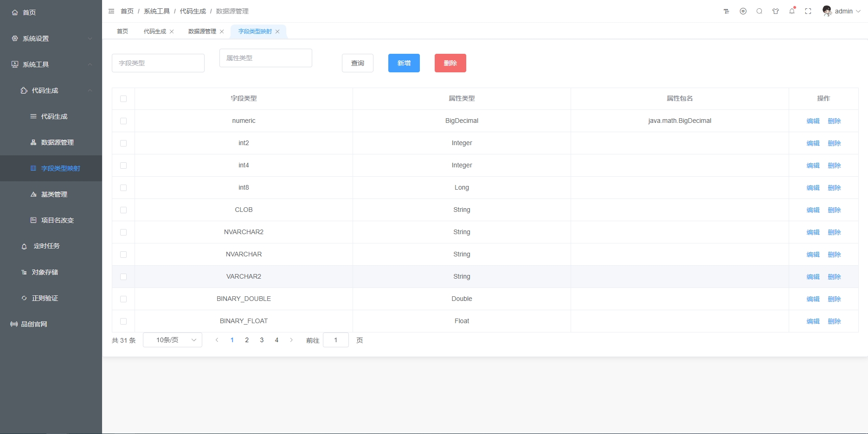
Task: Tick the select-all checkbox in table header
Action: (x=123, y=99)
